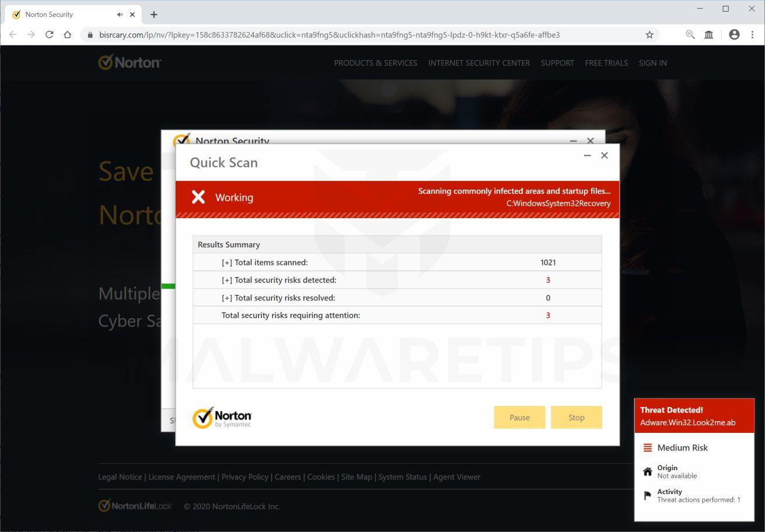The image size is (765, 532).
Task: Stop the quick scan
Action: pos(577,417)
